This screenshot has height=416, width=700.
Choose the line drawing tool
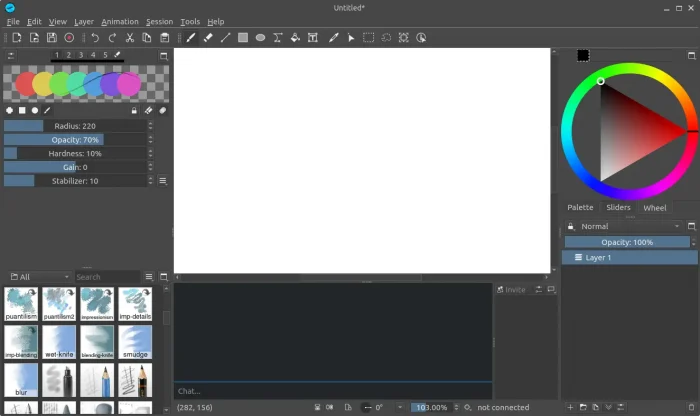[225, 38]
